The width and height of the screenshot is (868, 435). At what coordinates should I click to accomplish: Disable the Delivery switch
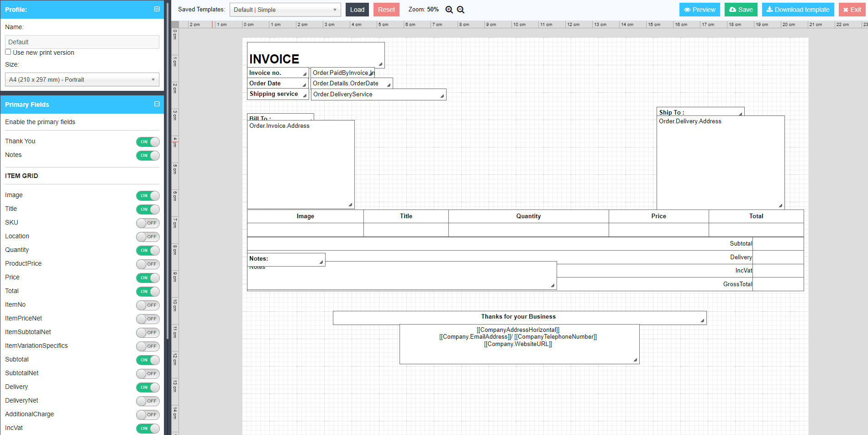pyautogui.click(x=148, y=388)
